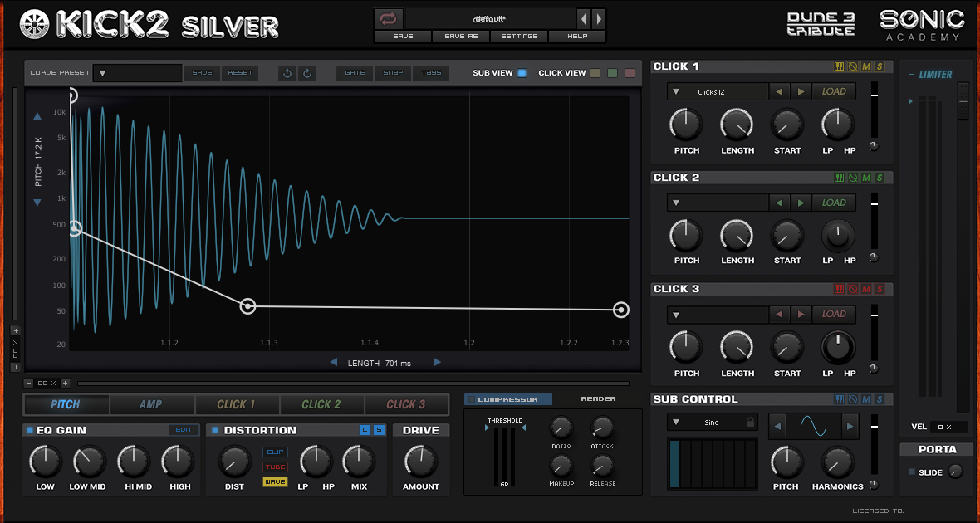980x523 pixels.
Task: Click the Click 1 volume slider
Action: pos(875,110)
